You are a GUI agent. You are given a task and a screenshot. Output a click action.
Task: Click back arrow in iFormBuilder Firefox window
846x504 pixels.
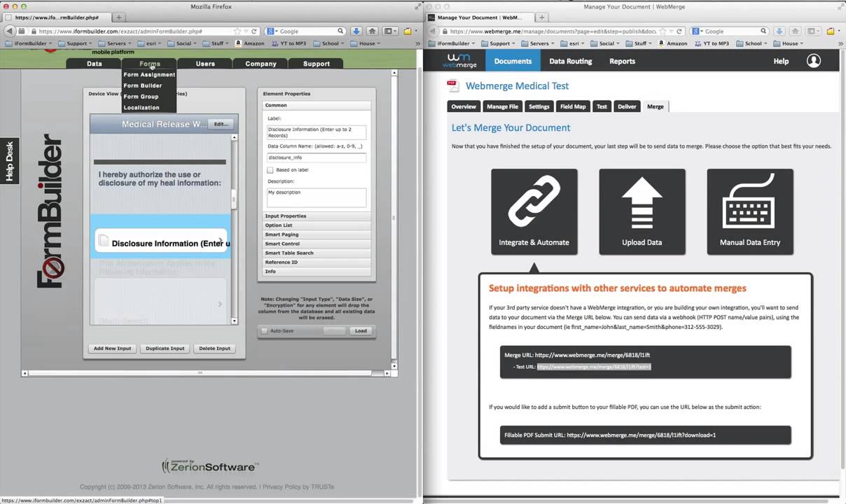pos(10,31)
